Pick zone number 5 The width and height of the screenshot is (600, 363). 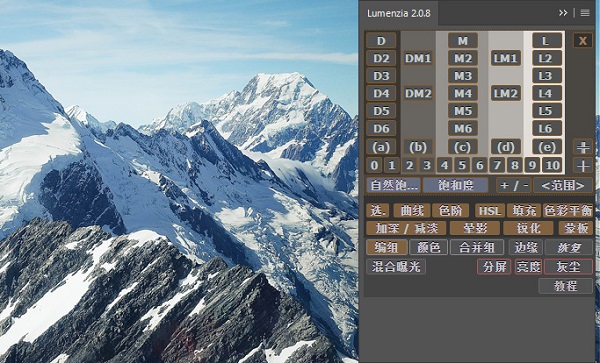pyautogui.click(x=462, y=165)
